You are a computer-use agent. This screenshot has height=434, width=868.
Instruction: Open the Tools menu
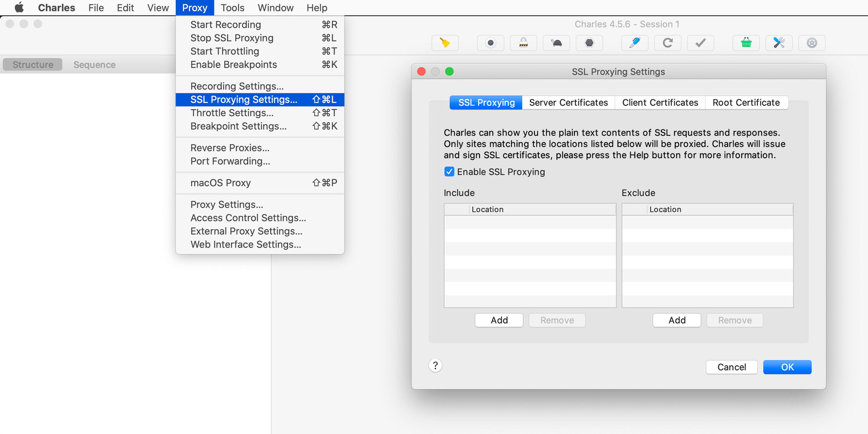pos(233,8)
